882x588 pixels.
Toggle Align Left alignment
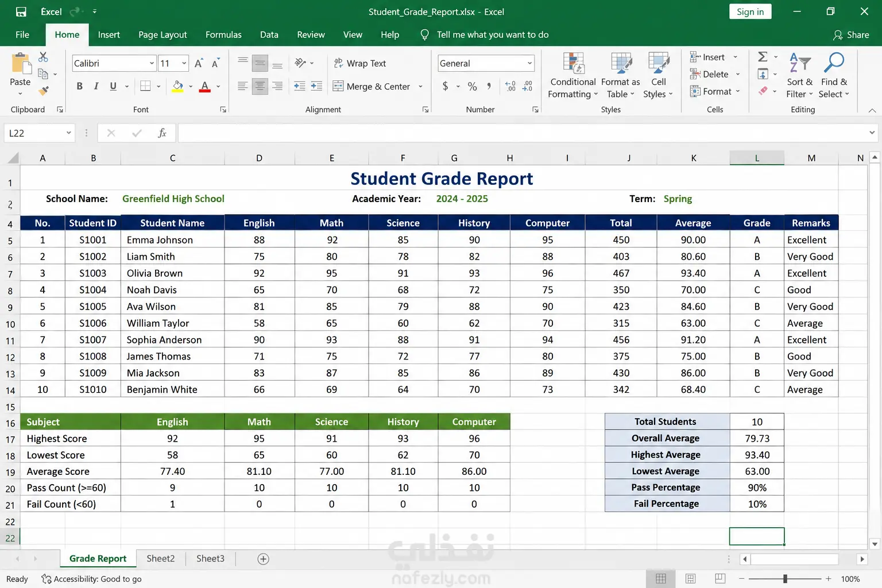pyautogui.click(x=243, y=86)
